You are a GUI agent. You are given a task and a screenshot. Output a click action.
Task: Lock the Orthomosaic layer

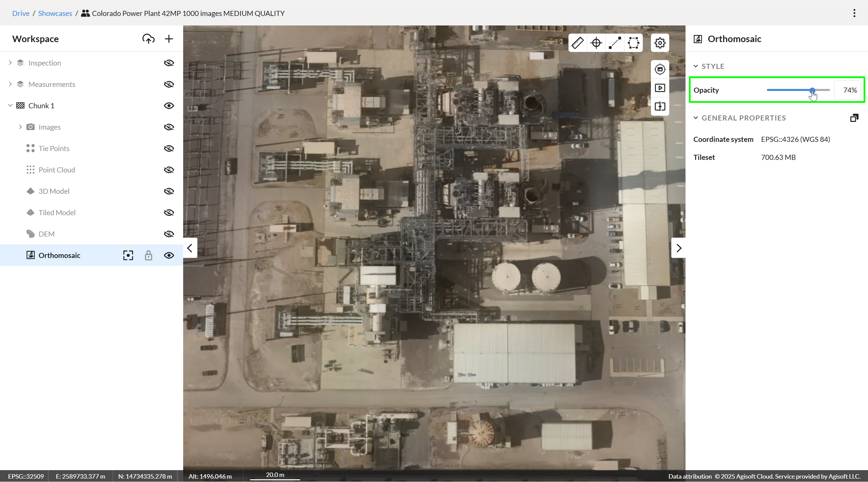148,255
